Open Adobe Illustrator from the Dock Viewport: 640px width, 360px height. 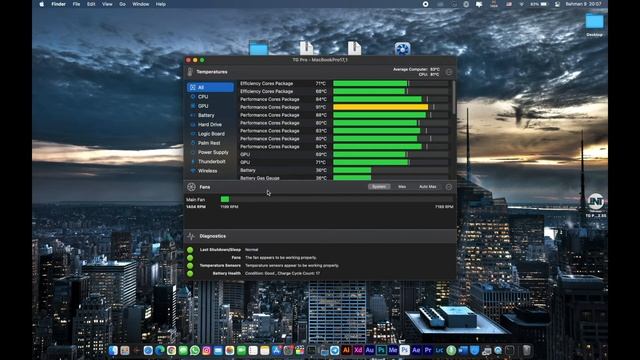tap(347, 350)
